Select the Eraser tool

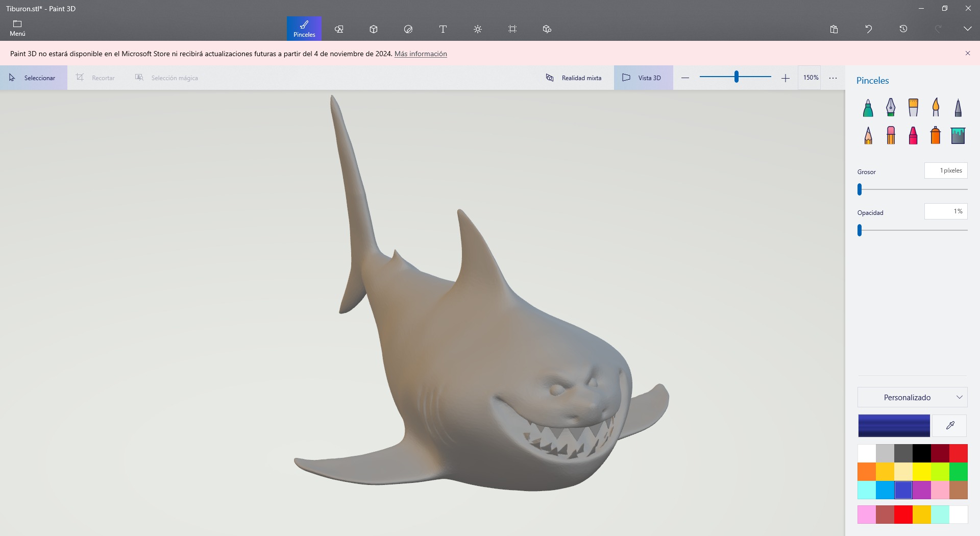pyautogui.click(x=891, y=136)
